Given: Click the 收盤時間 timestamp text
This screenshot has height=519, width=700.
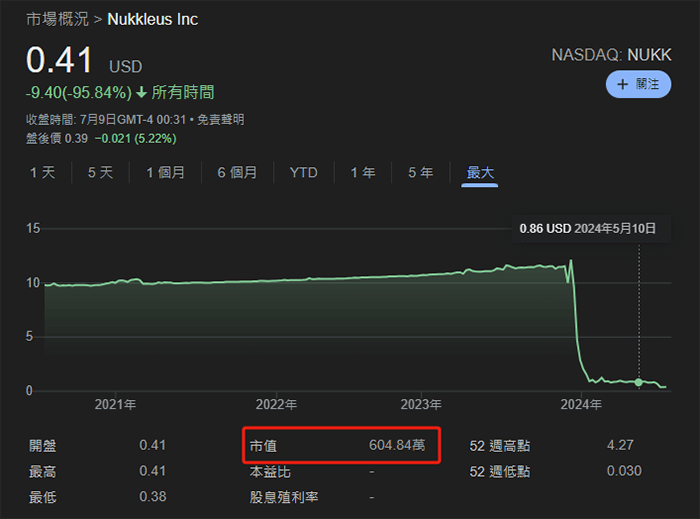Looking at the screenshot, I should (x=105, y=120).
